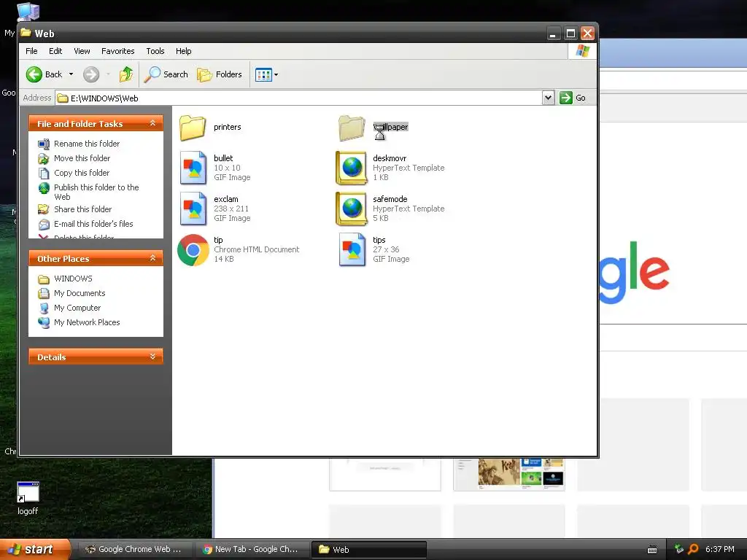Click Copy this folder
747x560 pixels.
[82, 173]
